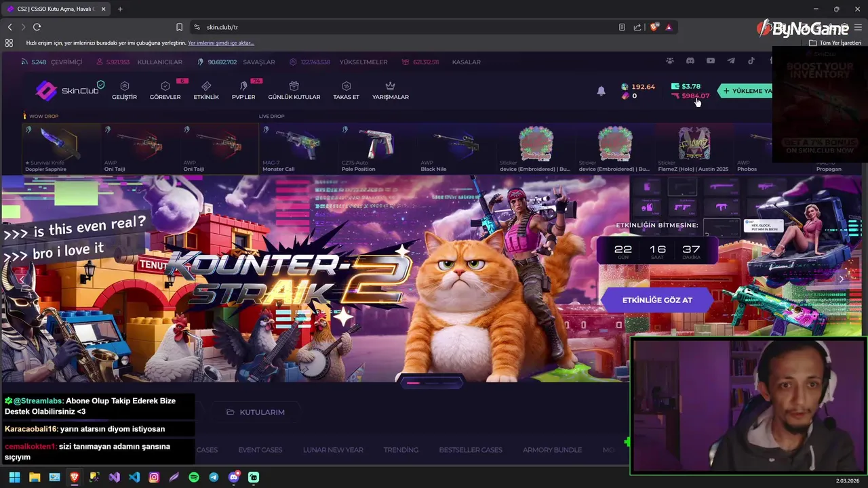
Task: Open the GELİŞTİR upgrade icon
Action: (124, 86)
